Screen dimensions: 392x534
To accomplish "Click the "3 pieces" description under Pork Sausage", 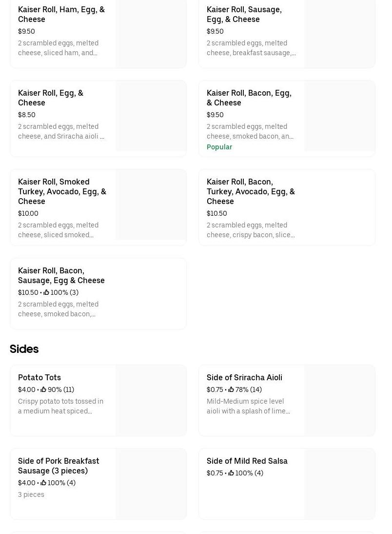I will 31,494.
